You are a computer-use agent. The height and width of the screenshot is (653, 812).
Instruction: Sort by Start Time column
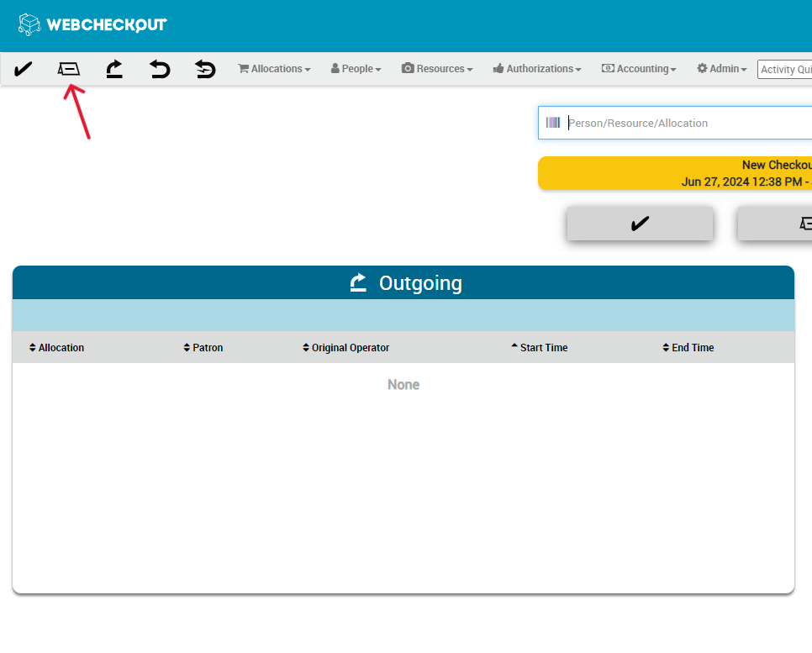(539, 347)
